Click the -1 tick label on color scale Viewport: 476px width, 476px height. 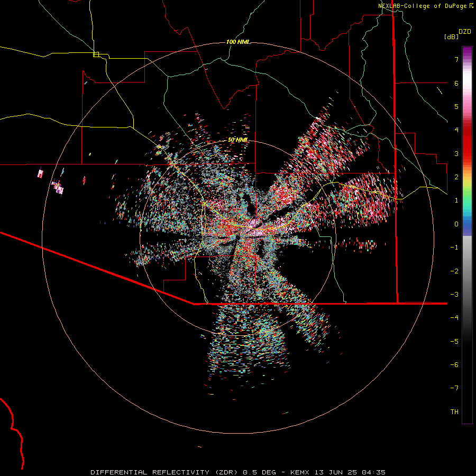[454, 248]
